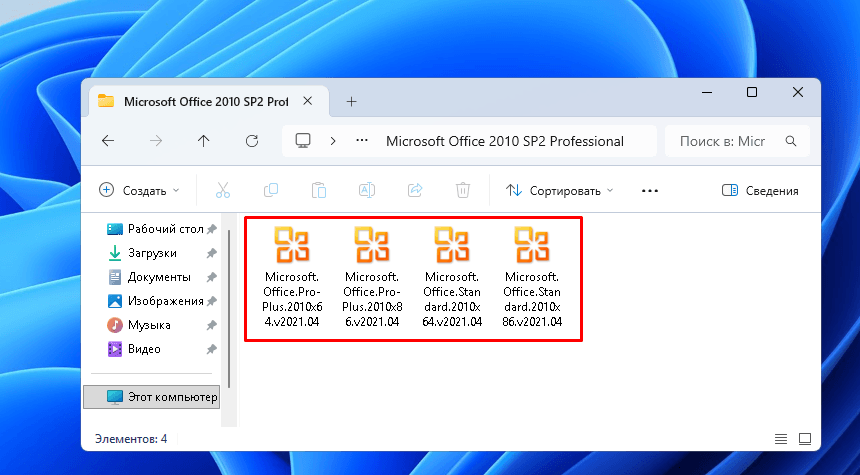Click the Cut scissors icon
Screen dimensions: 860x475
pyautogui.click(x=223, y=190)
